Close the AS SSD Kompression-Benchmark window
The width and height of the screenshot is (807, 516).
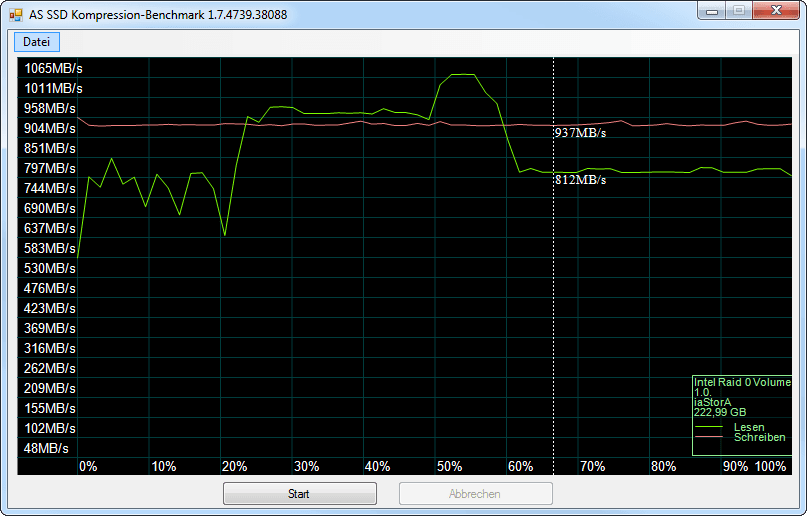click(777, 11)
